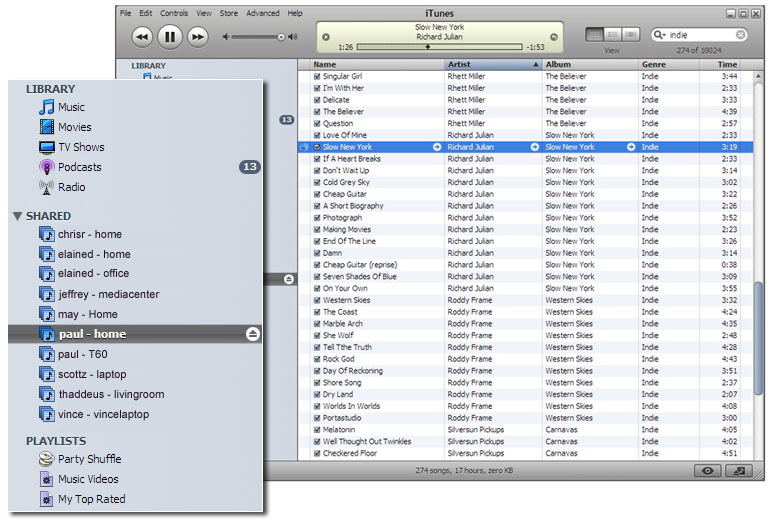Select the Seven Shades Of Blue row
The height and width of the screenshot is (529, 775).
(x=525, y=277)
